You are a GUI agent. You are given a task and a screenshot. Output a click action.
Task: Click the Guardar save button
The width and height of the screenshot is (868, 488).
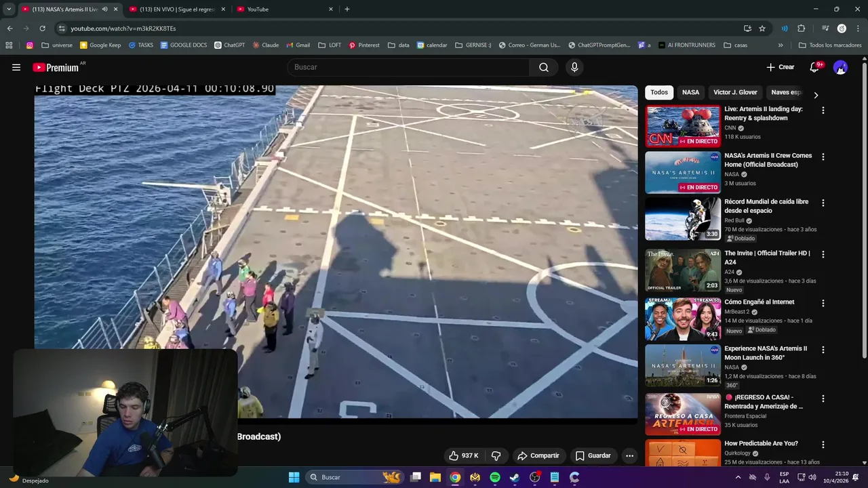pos(593,455)
